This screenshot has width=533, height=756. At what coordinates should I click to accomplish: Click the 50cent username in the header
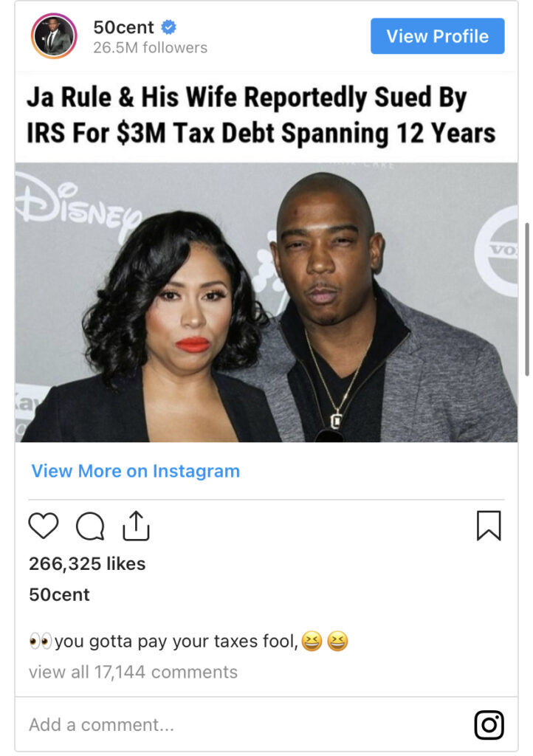pos(123,27)
